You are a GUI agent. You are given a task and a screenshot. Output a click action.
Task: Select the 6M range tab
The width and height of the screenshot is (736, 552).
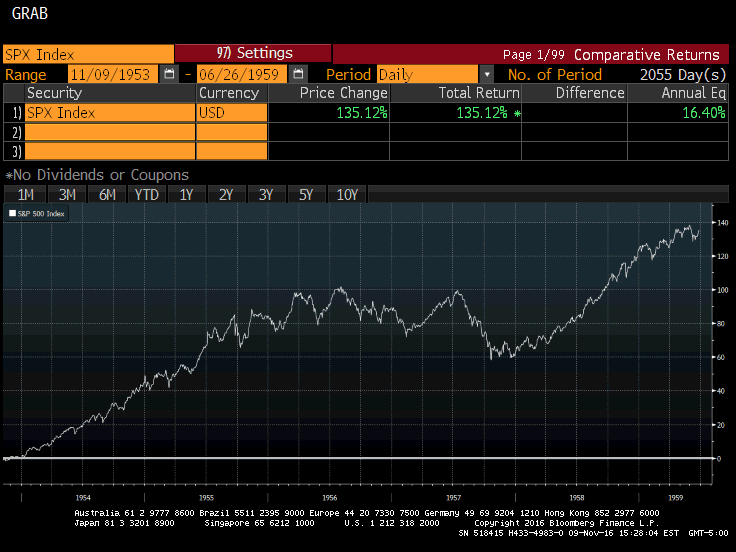pos(107,194)
